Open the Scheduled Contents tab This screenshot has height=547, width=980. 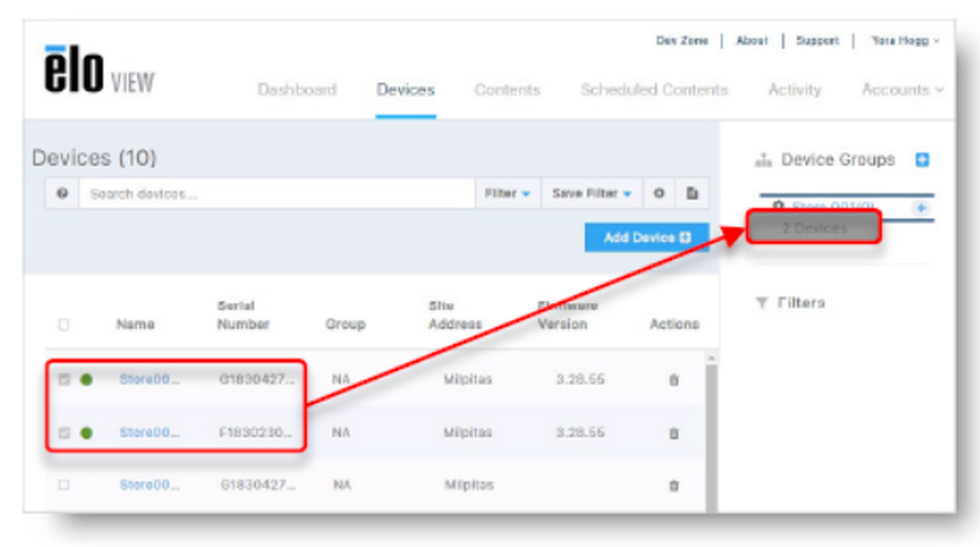[654, 90]
